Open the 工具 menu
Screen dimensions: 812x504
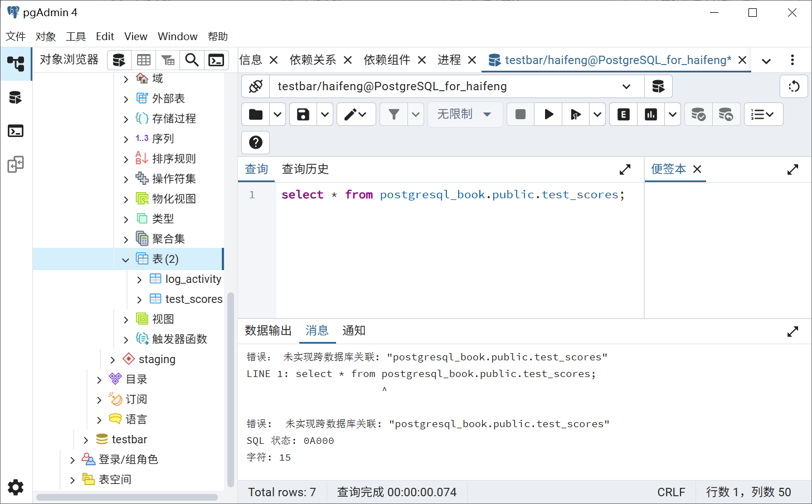(76, 37)
